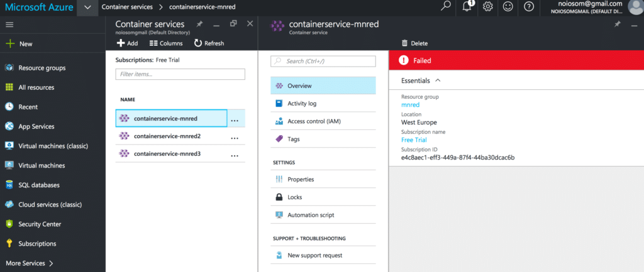Image resolution: width=644 pixels, height=272 pixels.
Task: Click the feedback smiley icon
Action: [508, 7]
